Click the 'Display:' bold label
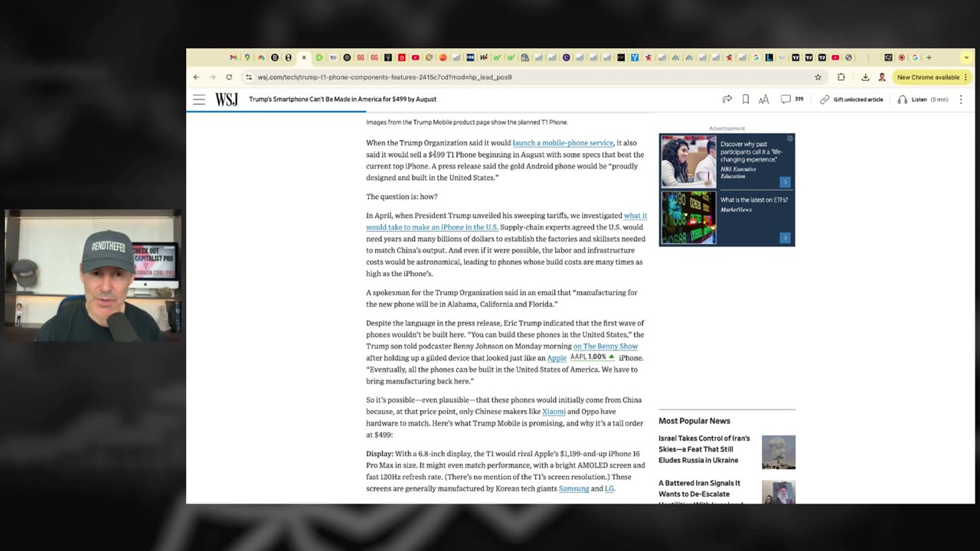Image resolution: width=980 pixels, height=551 pixels. click(380, 455)
